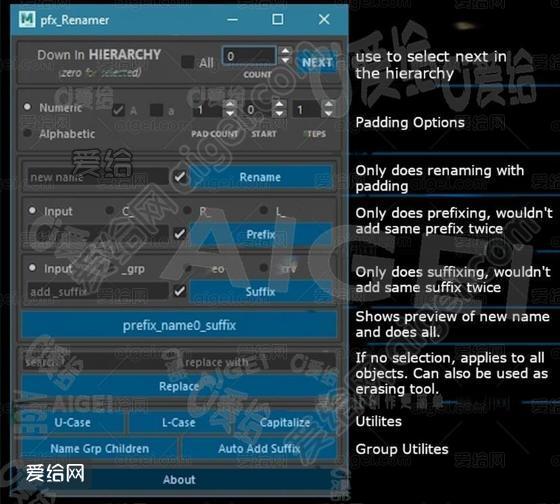Choose the _grp suffix radio option
560x504 pixels.
coord(110,268)
